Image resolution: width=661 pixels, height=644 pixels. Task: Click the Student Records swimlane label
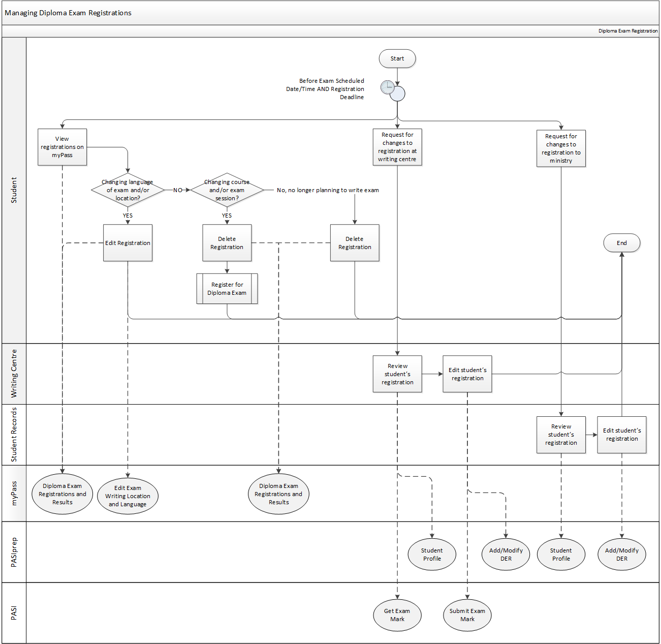coord(14,435)
